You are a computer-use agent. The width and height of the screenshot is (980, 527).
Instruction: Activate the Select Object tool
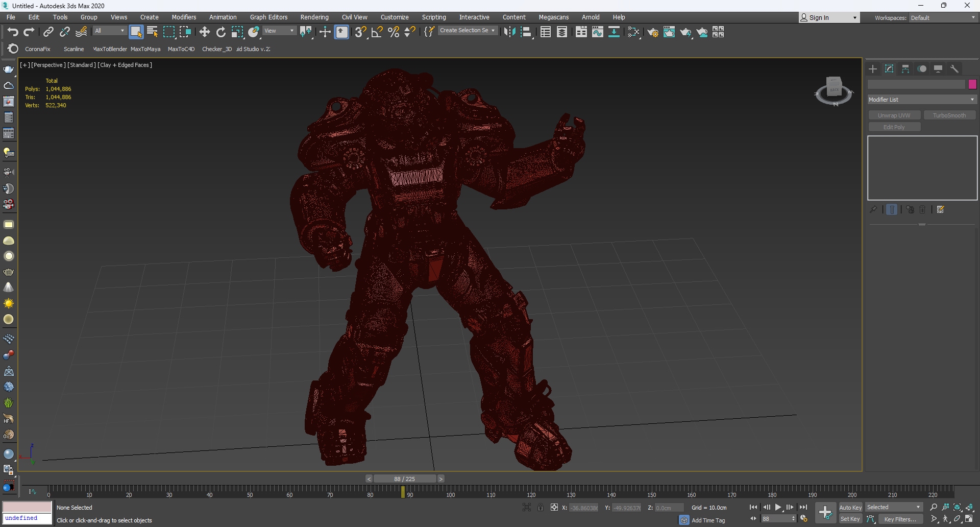click(x=136, y=32)
